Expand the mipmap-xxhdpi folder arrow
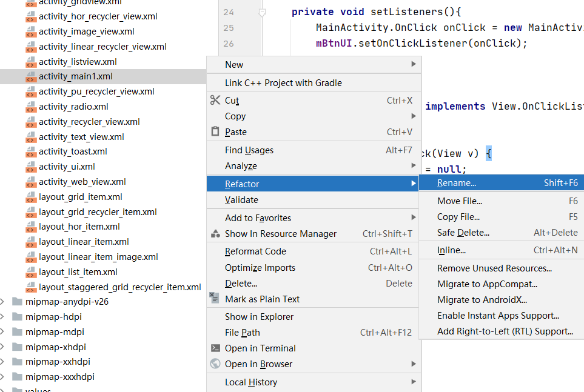This screenshot has width=584, height=392. click(x=2, y=362)
